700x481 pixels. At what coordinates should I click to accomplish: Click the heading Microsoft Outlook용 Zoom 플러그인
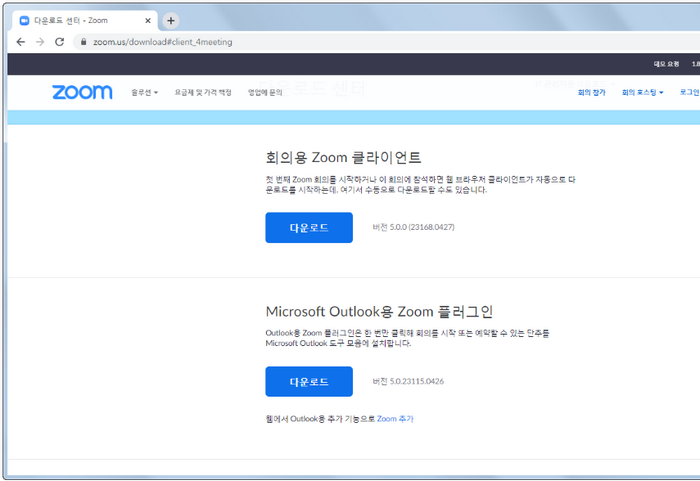pyautogui.click(x=379, y=311)
